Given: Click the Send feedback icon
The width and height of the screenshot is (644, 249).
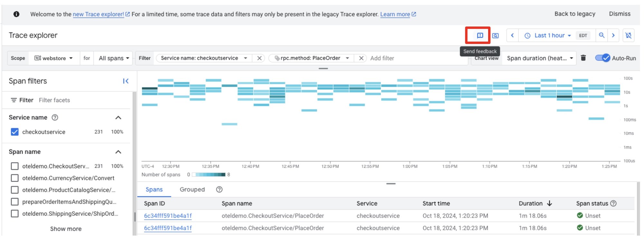Looking at the screenshot, I should click(x=480, y=35).
